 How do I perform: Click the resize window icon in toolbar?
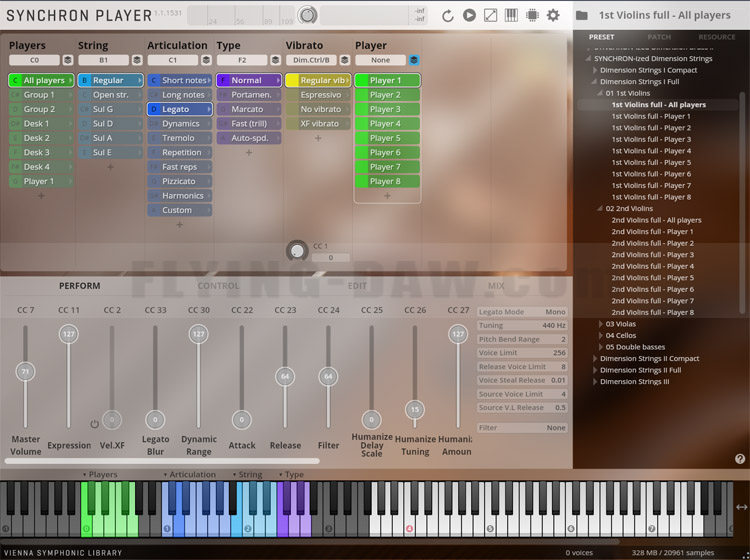pos(490,15)
